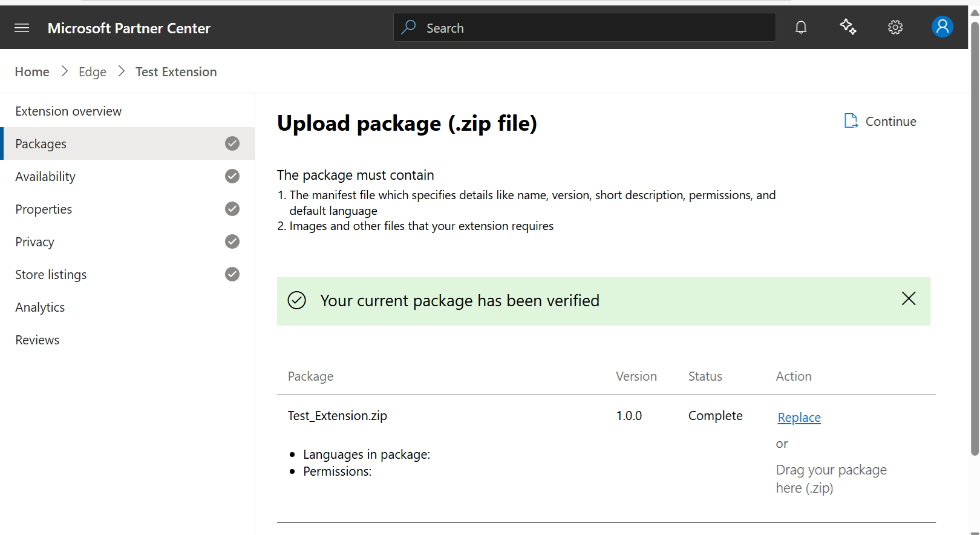The height and width of the screenshot is (535, 980).
Task: Click the Replace package link
Action: 799,418
